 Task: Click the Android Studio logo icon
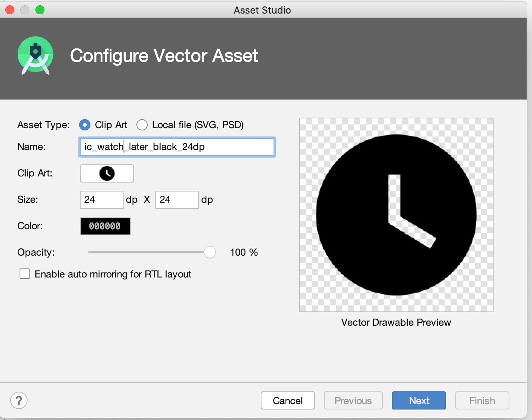click(x=35, y=56)
